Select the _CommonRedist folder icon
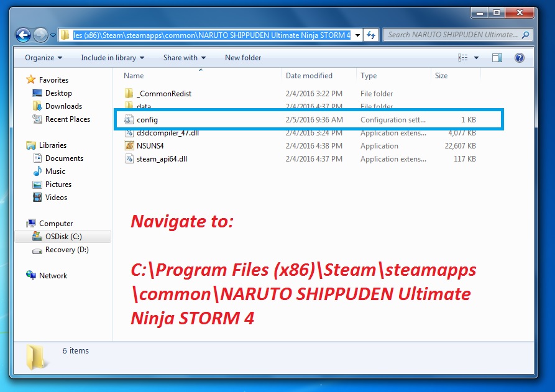 129,93
